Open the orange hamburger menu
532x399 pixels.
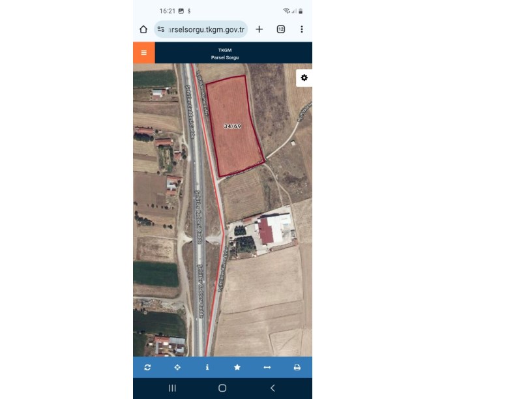[x=144, y=53]
